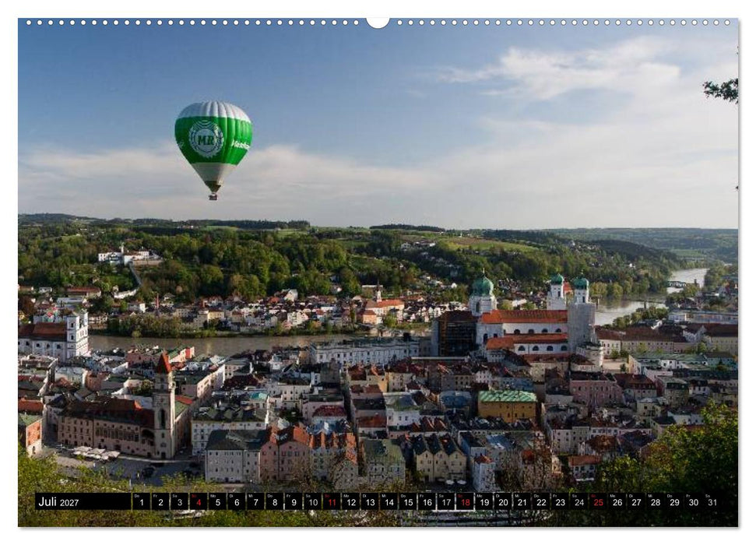Select the red Sunday date 4
Screen dimensions: 756x545
pos(199,501)
